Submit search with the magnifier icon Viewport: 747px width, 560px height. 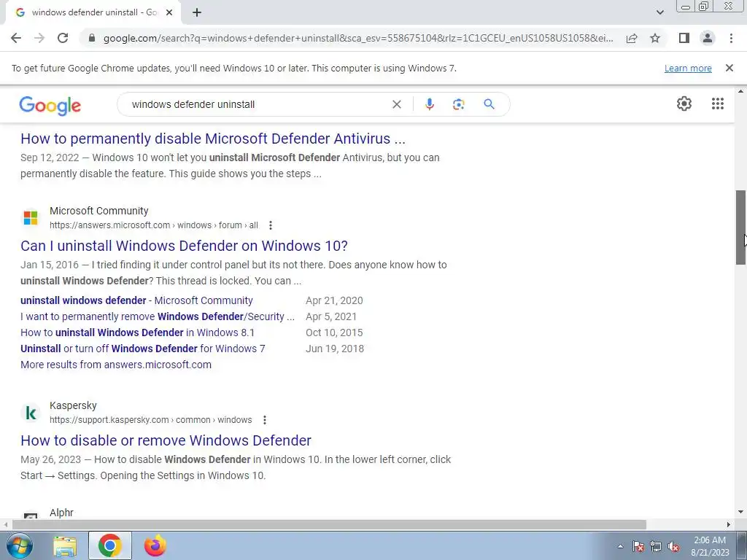click(489, 104)
